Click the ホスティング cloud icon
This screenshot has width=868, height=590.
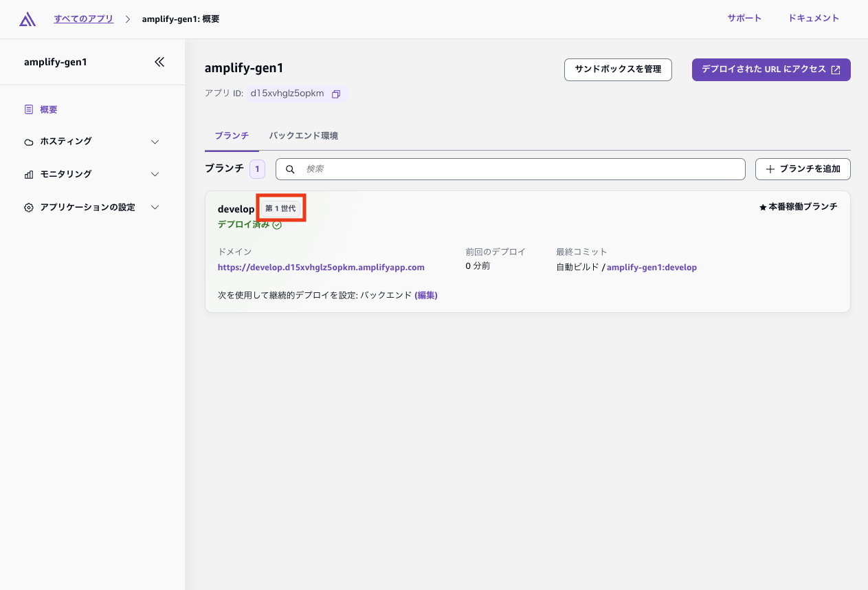click(x=28, y=142)
